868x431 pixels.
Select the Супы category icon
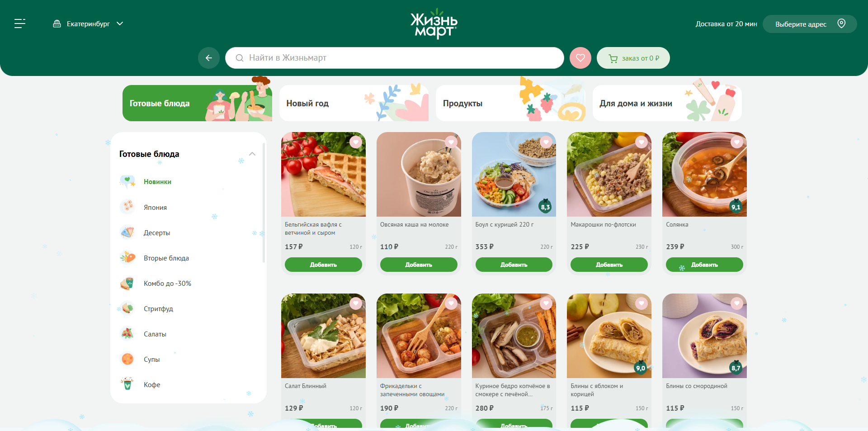click(127, 359)
